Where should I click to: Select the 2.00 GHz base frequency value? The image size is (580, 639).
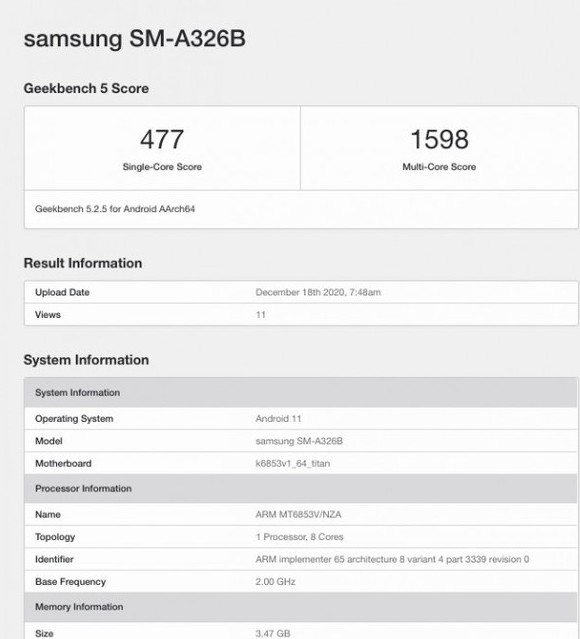[276, 582]
